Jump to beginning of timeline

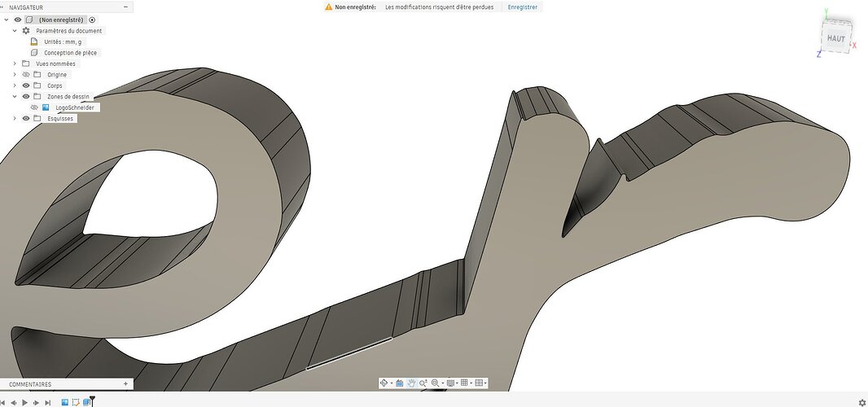click(3, 403)
